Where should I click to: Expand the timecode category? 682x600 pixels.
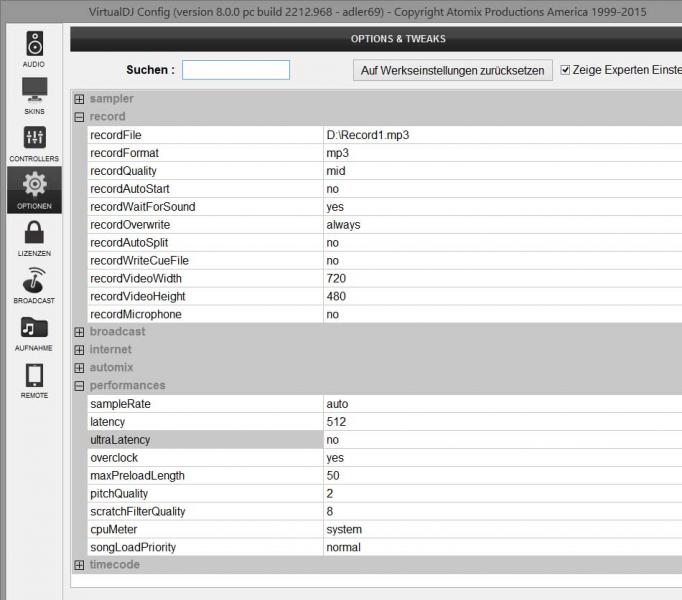click(79, 565)
